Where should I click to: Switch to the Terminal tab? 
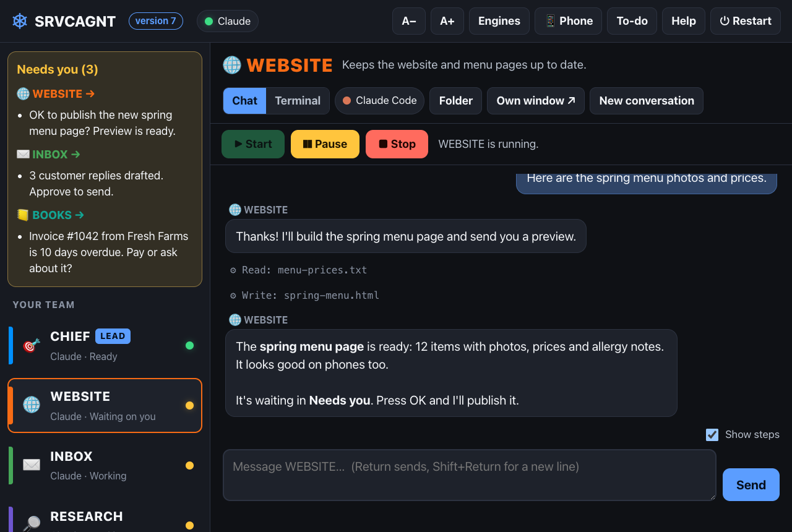click(298, 101)
